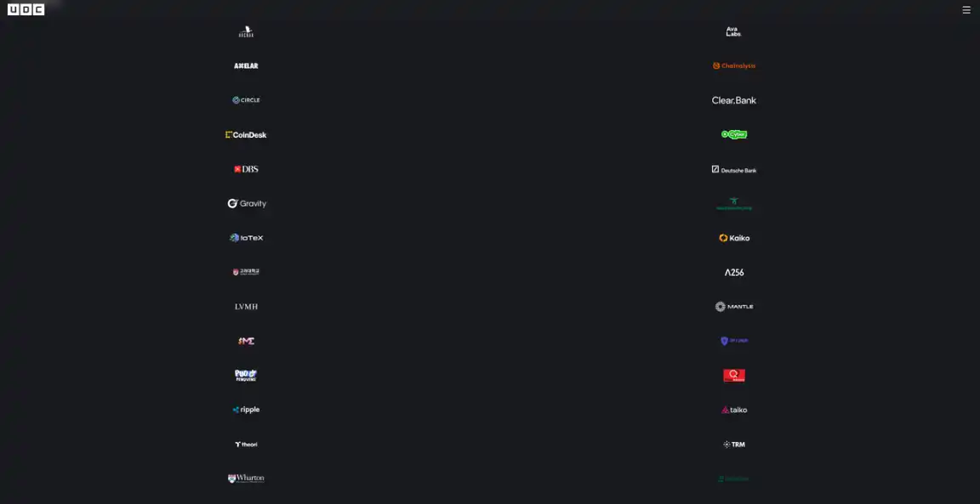980x504 pixels.
Task: Open the Gravity logo
Action: [247, 204]
